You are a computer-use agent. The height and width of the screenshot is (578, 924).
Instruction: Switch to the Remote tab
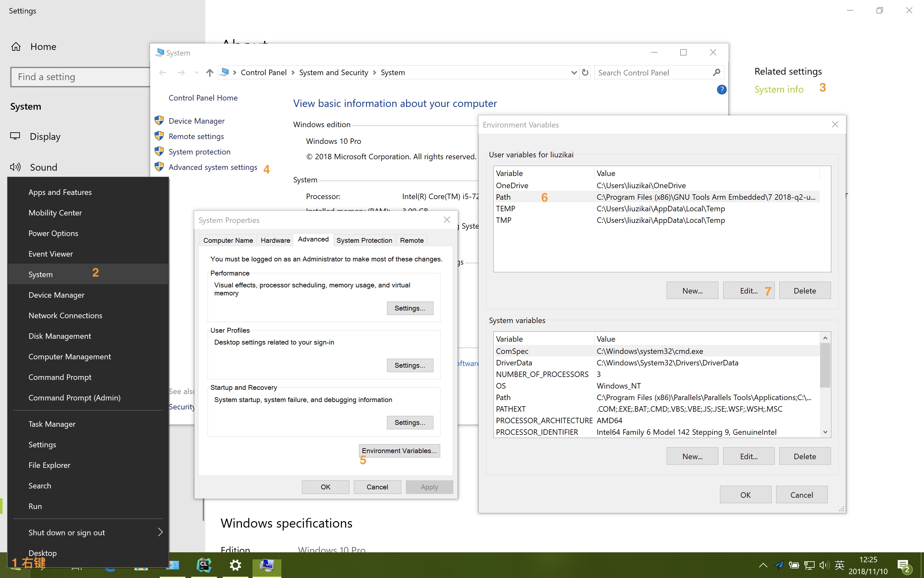tap(412, 240)
